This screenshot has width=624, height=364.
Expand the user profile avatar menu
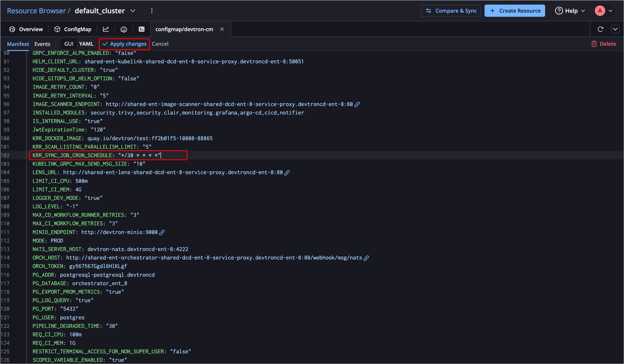pos(604,11)
